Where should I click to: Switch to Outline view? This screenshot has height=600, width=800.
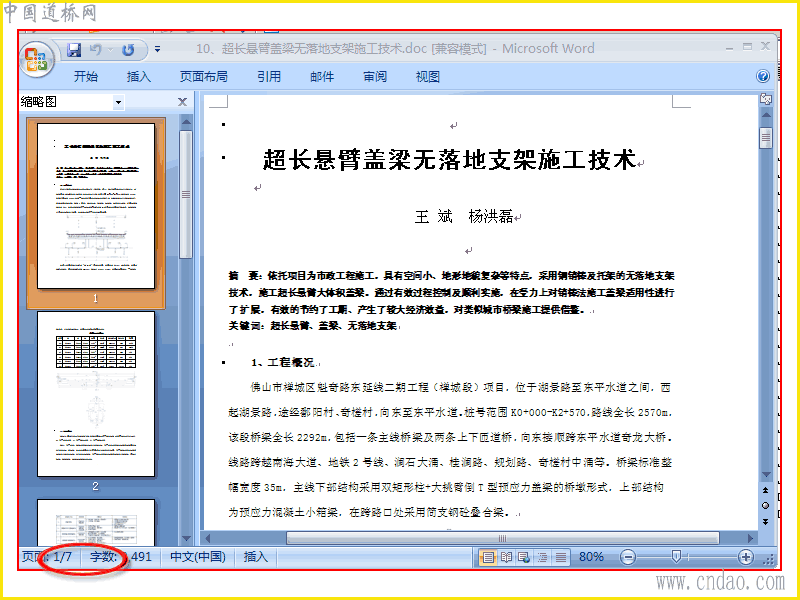(x=542, y=557)
